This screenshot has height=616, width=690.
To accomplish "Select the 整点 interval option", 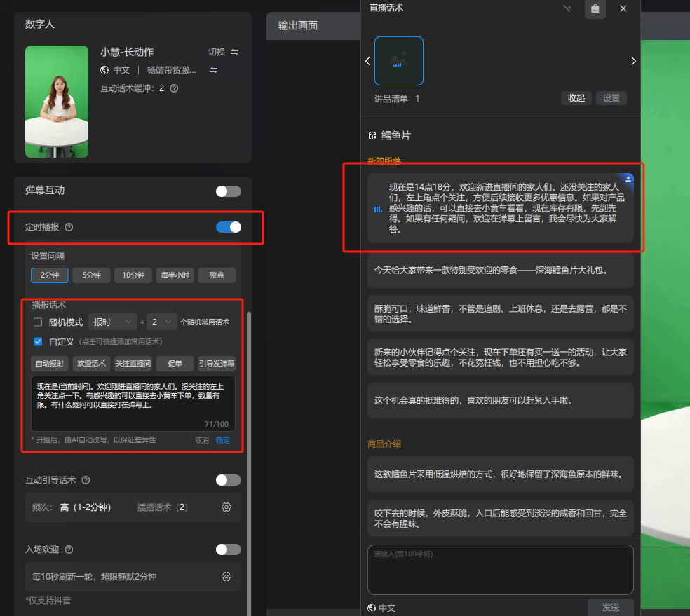I will pyautogui.click(x=216, y=275).
